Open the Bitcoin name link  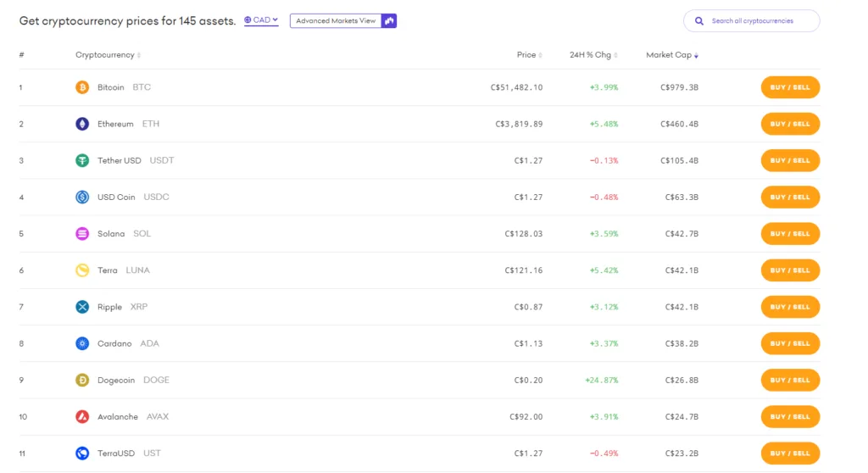111,87
